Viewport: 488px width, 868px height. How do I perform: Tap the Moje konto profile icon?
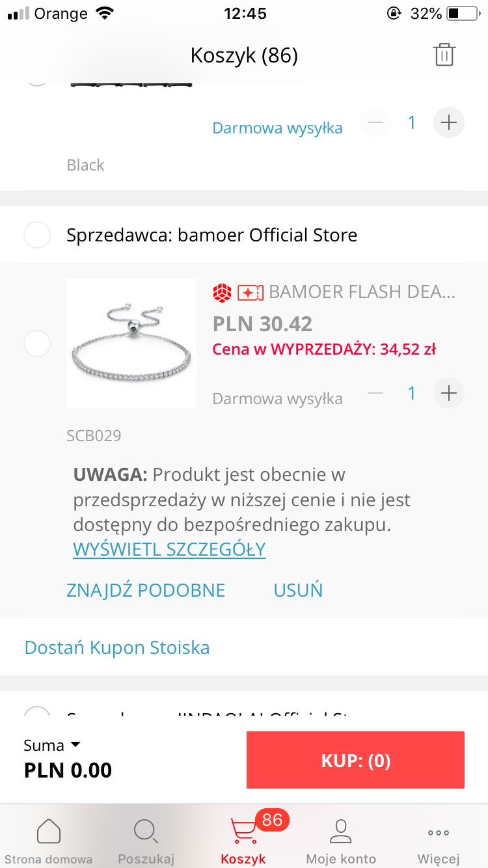click(x=340, y=831)
